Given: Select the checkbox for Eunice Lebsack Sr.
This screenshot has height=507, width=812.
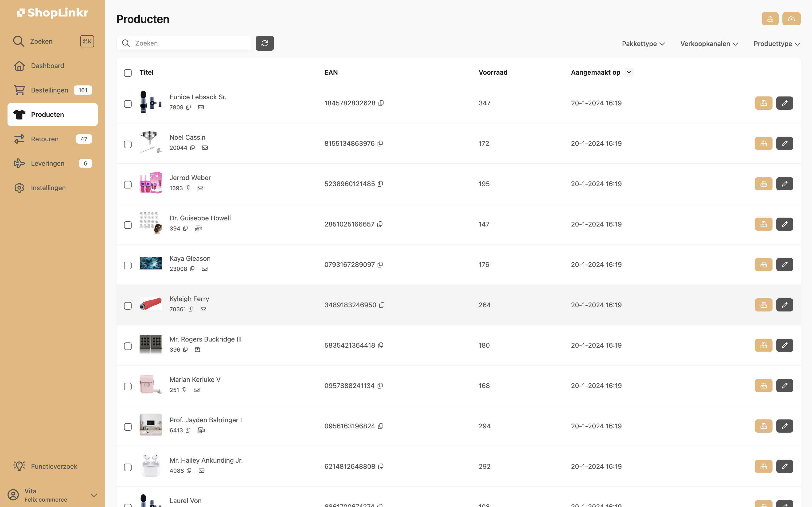Looking at the screenshot, I should click(128, 104).
